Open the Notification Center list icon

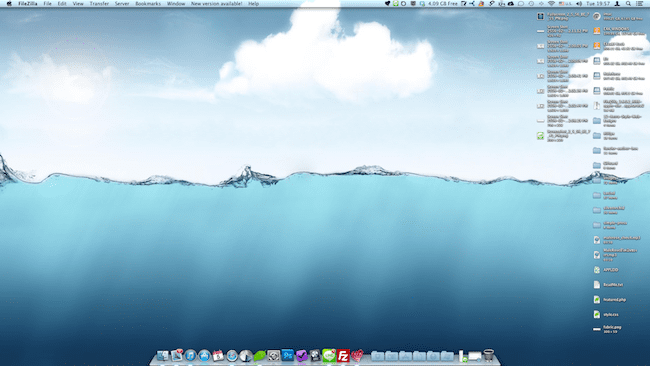[640, 4]
